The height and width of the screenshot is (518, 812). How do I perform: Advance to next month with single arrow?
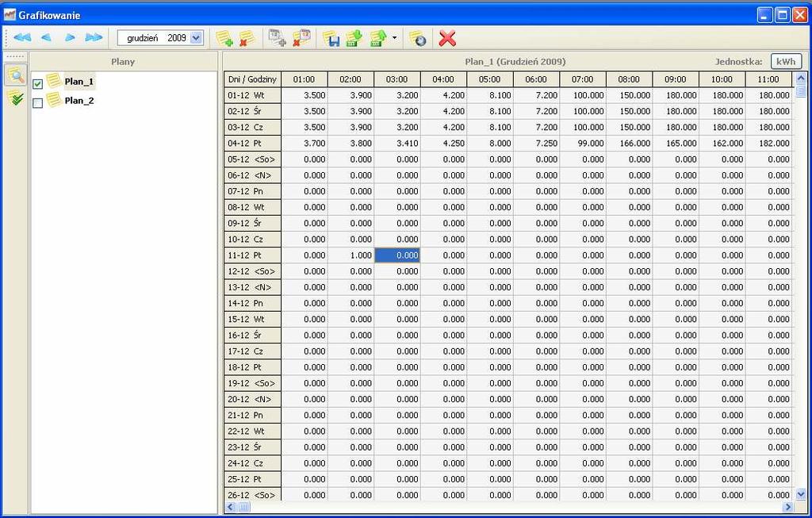tap(70, 37)
